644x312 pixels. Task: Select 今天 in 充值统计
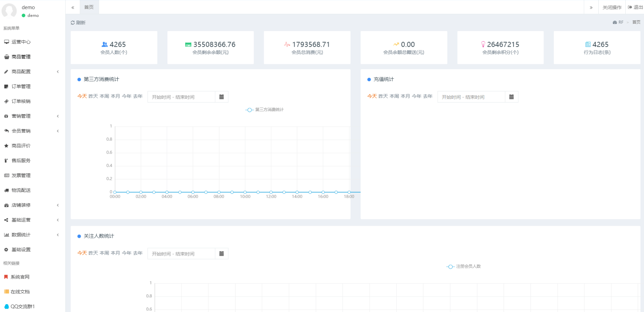pyautogui.click(x=372, y=96)
